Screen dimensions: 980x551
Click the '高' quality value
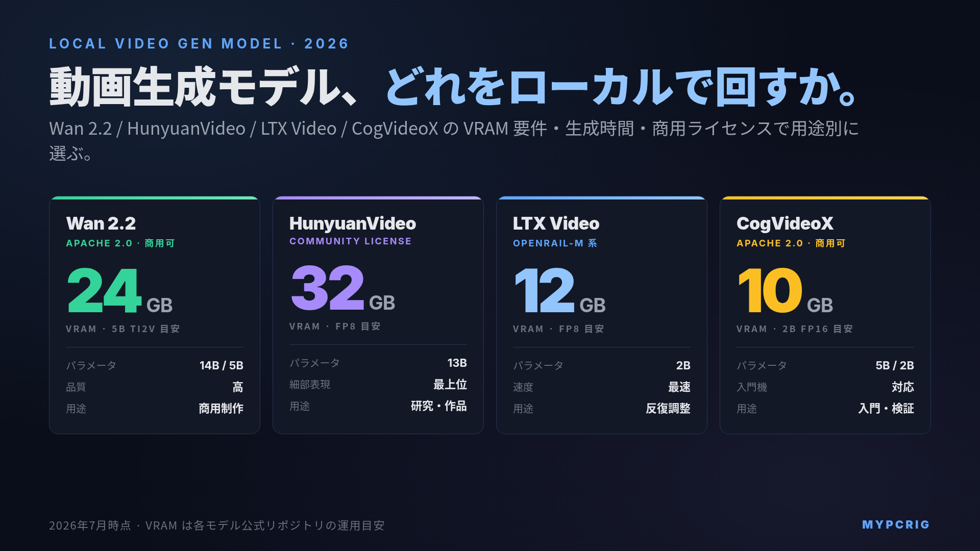238,387
